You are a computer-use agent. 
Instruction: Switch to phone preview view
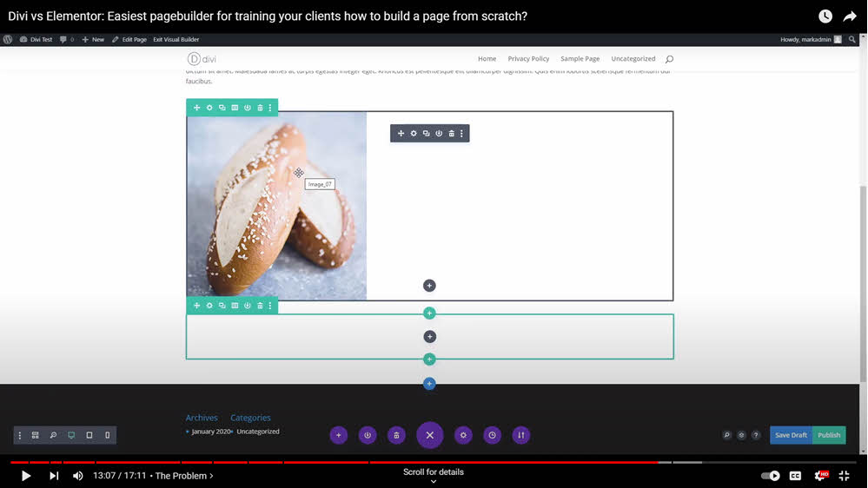point(108,435)
